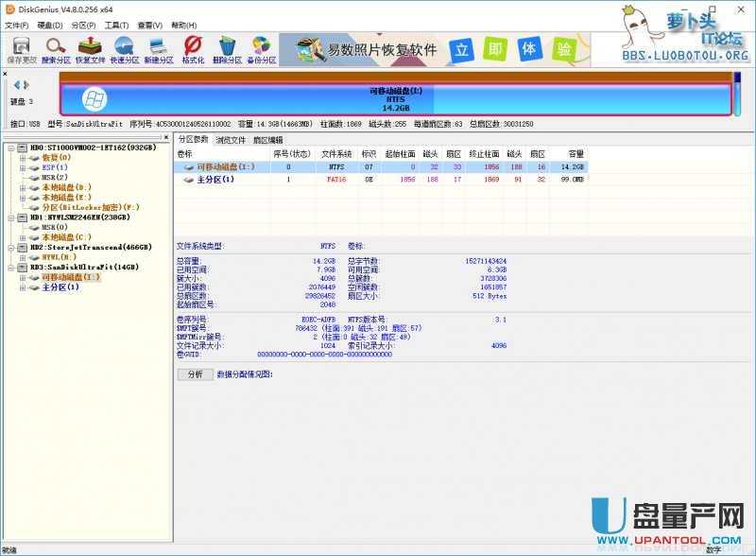Click the 新建分区 (New Partition) icon
This screenshot has height=556, width=756.
click(x=159, y=49)
